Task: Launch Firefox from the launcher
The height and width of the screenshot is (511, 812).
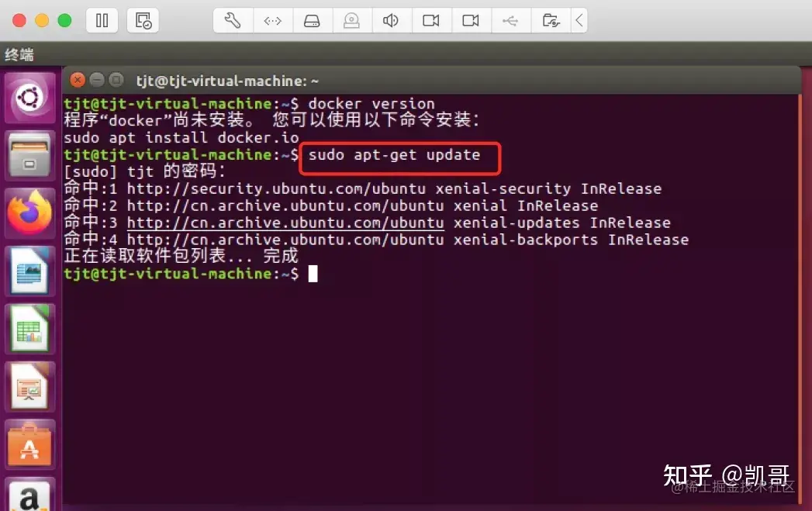Action: click(x=30, y=212)
